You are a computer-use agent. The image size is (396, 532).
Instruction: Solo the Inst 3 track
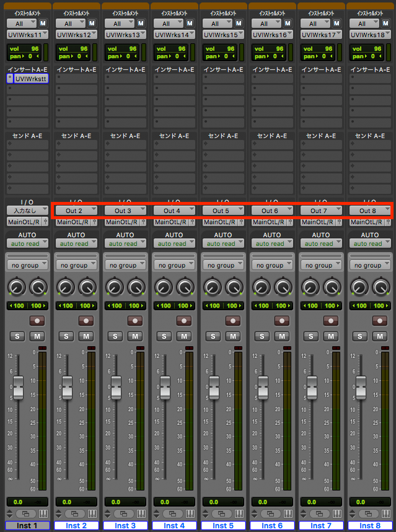pyautogui.click(x=115, y=336)
